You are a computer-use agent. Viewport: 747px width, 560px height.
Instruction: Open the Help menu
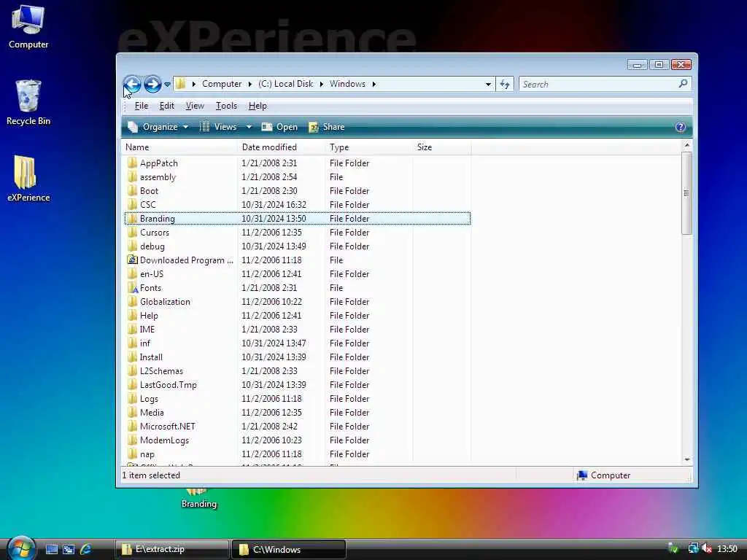click(258, 106)
